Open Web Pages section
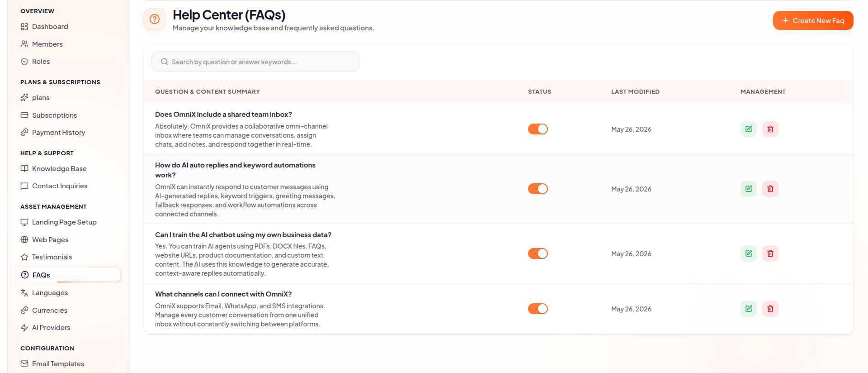868x373 pixels. tap(68, 239)
